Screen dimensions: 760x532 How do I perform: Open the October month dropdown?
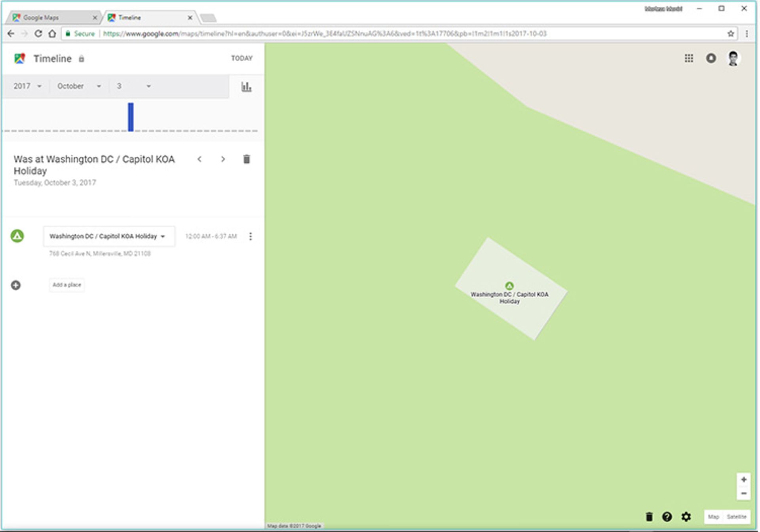[79, 86]
